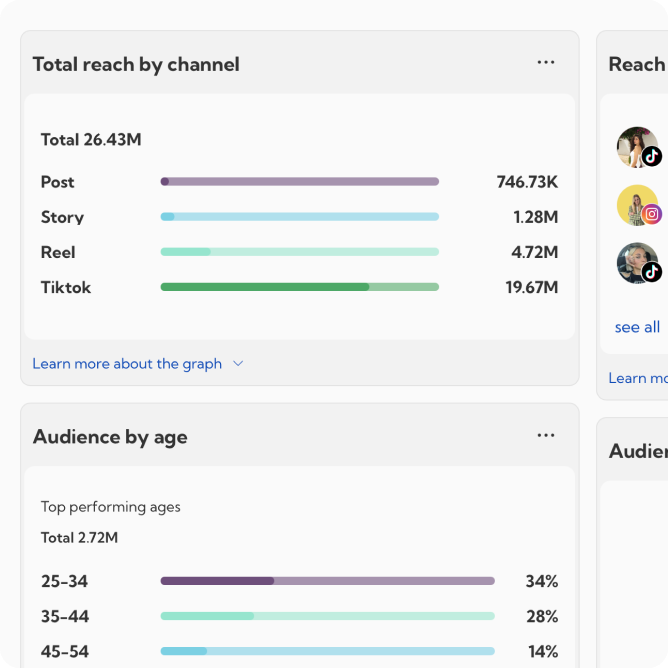The height and width of the screenshot is (668, 668).
Task: Click the 25-34 age label
Action: pyautogui.click(x=64, y=581)
